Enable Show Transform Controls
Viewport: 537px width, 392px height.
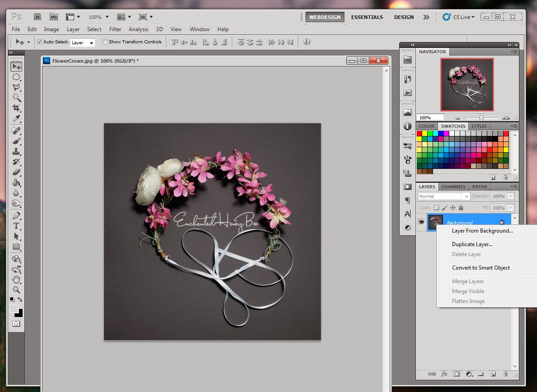105,42
